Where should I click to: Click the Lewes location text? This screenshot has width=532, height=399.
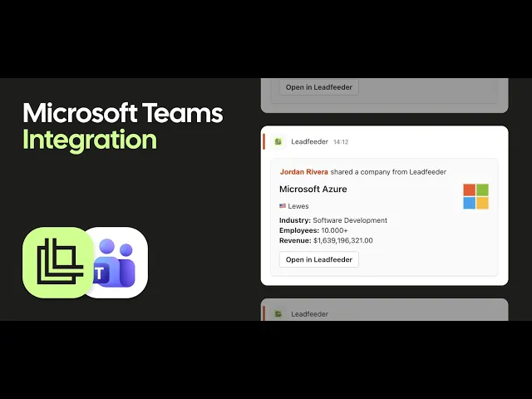[298, 206]
